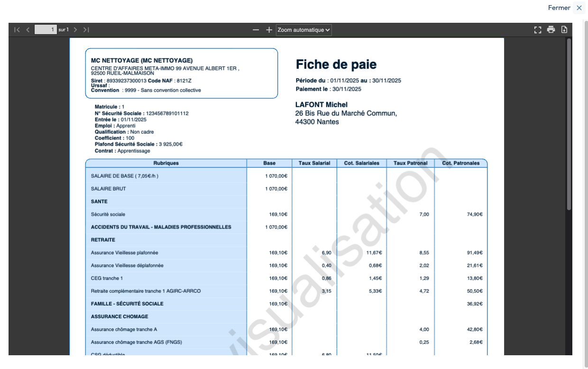Click the Fermer link
Screen dimensions: 588x369
[x=559, y=8]
